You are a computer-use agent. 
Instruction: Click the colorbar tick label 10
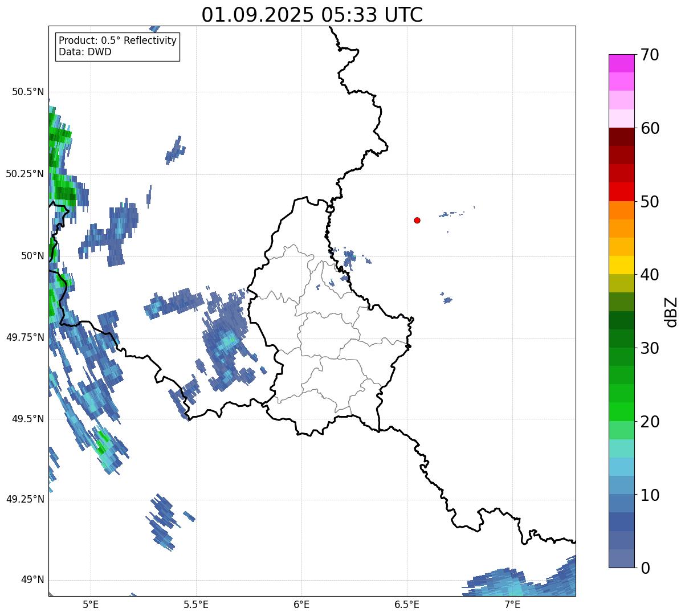pos(650,495)
